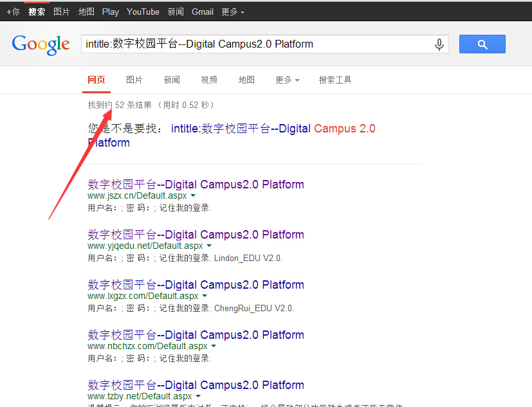The image size is (532, 407).
Task: Open result titled with www.yjqedu.net URL
Action: [196, 235]
